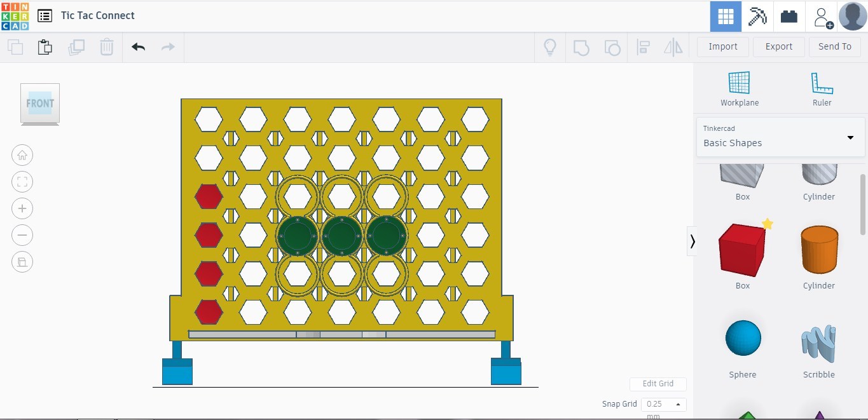Show hidden objects with the lightbulb icon
The height and width of the screenshot is (420, 868).
(549, 46)
